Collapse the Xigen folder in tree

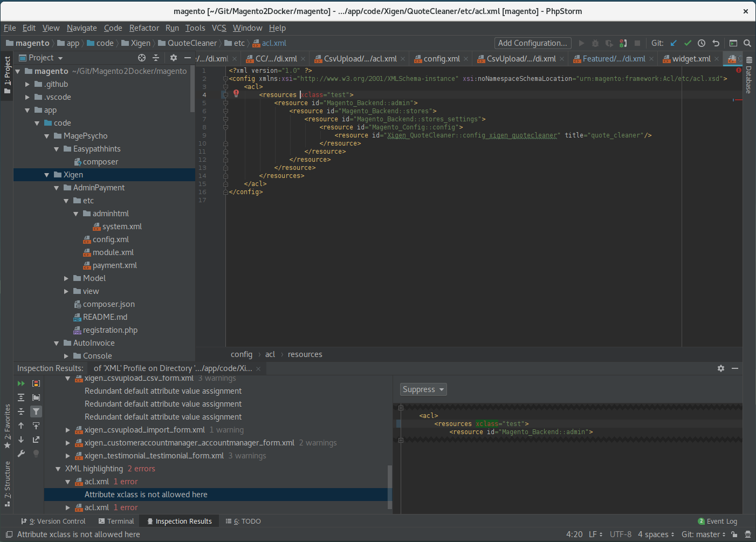click(47, 175)
